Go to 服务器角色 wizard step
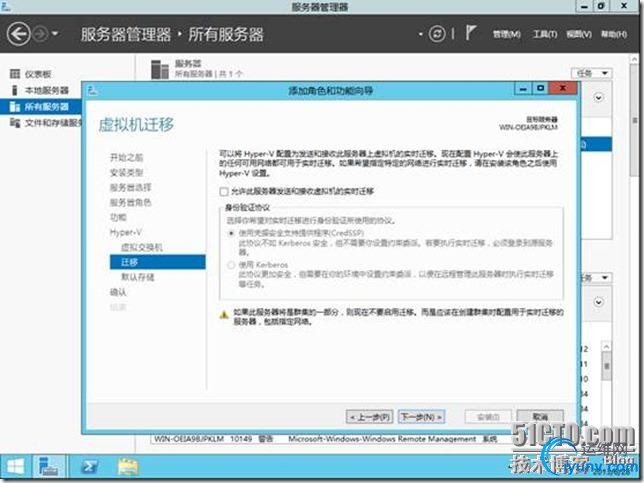 pos(131,202)
